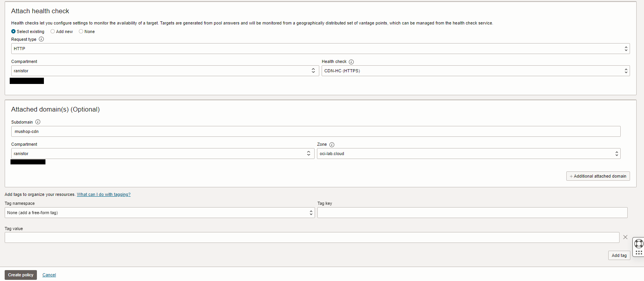Click the Additional attached domain button
This screenshot has width=644, height=281.
[x=598, y=176]
